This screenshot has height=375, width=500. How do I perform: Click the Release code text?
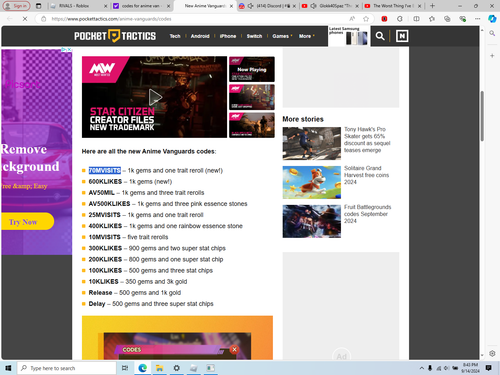100,292
